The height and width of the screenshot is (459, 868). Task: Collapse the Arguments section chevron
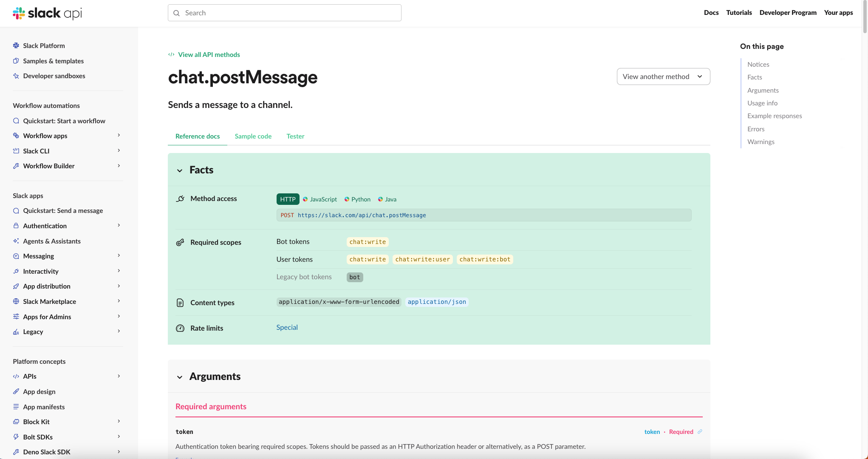(180, 377)
